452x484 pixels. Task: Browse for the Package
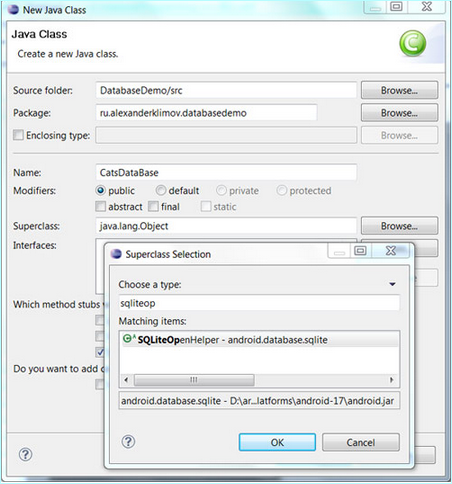tap(399, 113)
